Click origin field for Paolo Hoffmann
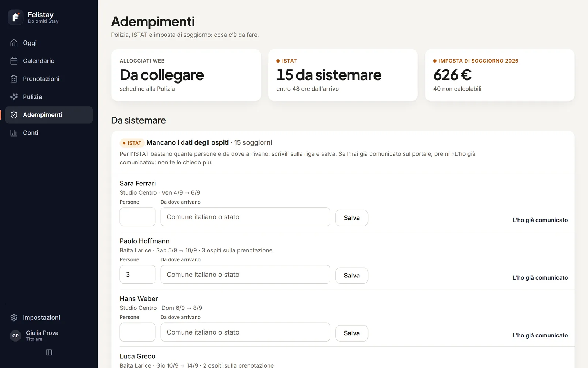This screenshot has width=588, height=368. pyautogui.click(x=245, y=275)
